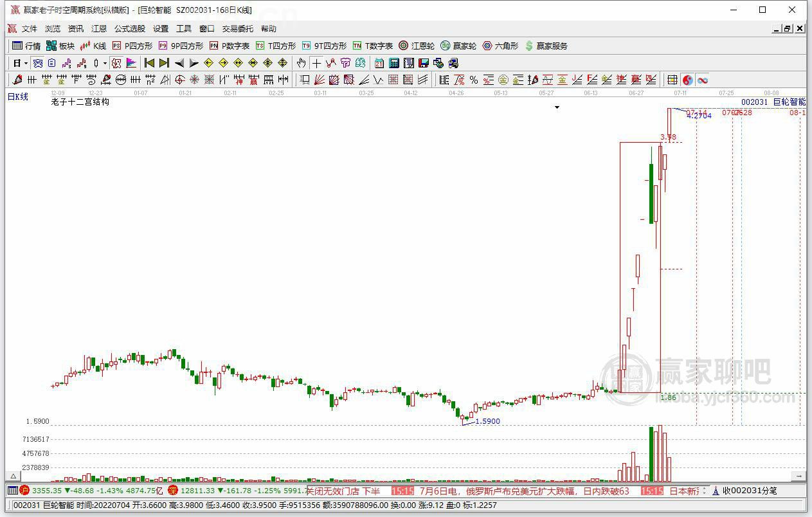
Task: Click the blue infinity loop icon
Action: pos(703,80)
